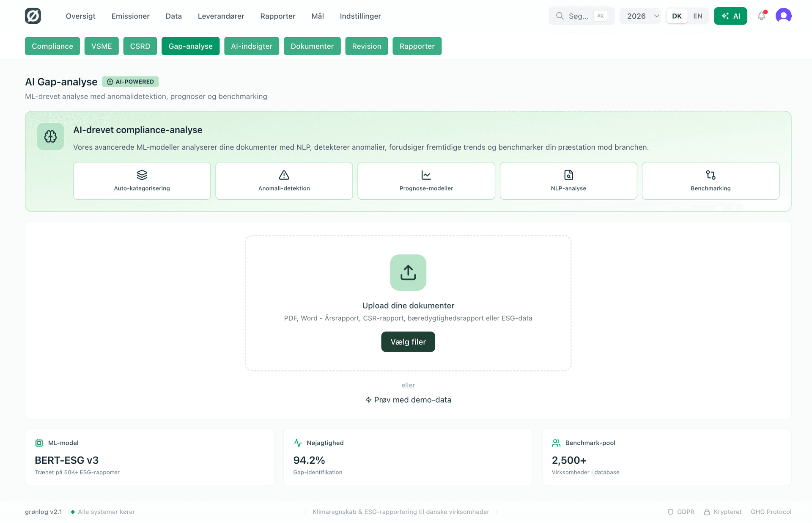Open the Indstillinger menu
Screen dimensions: 812x523
pos(360,16)
